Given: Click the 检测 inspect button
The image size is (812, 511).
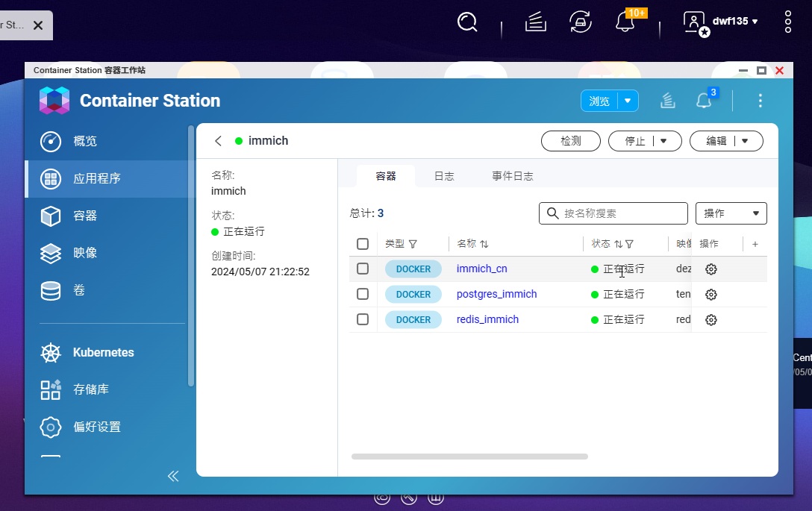Looking at the screenshot, I should [x=571, y=141].
